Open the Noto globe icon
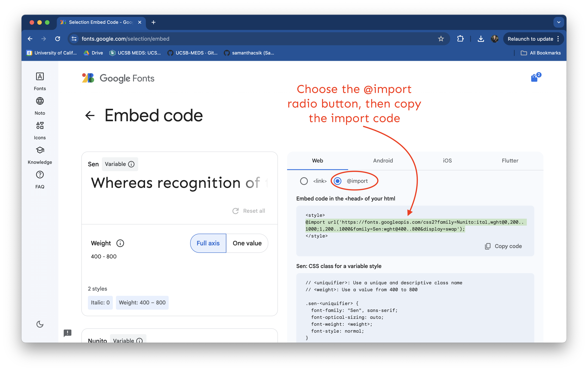The height and width of the screenshot is (371, 588). pyautogui.click(x=40, y=101)
